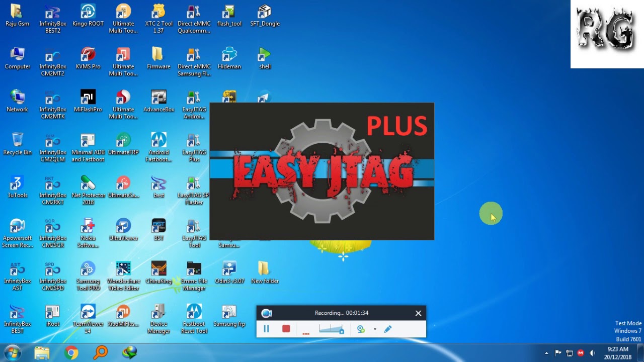Select the Minimal ADB and Fastboot icon
The width and height of the screenshot is (644, 362).
[x=88, y=147]
